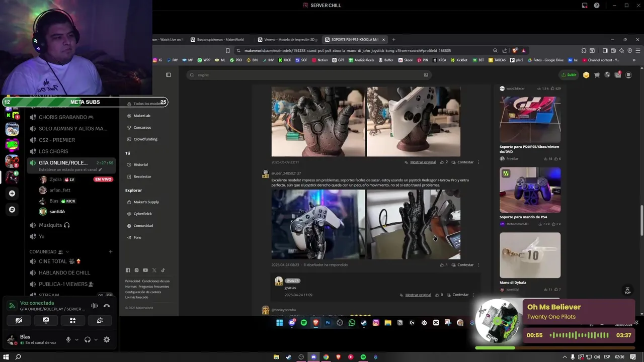Open the Discord soundboard button
644x362 pixels.
(x=100, y=320)
